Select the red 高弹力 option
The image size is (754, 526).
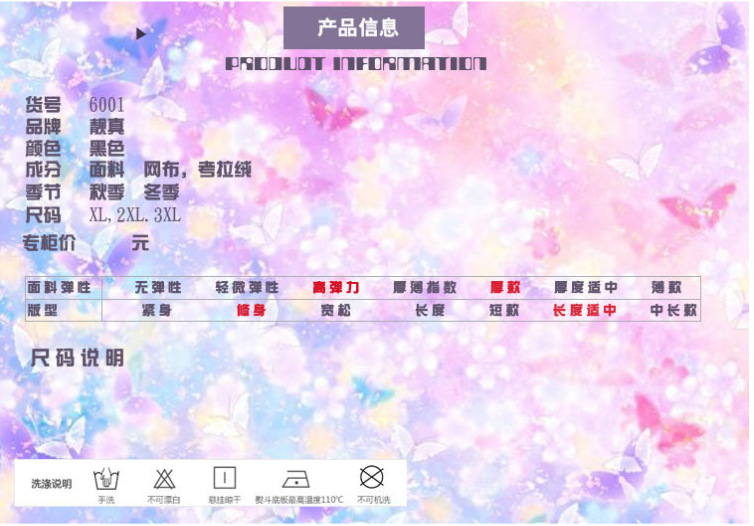[336, 288]
